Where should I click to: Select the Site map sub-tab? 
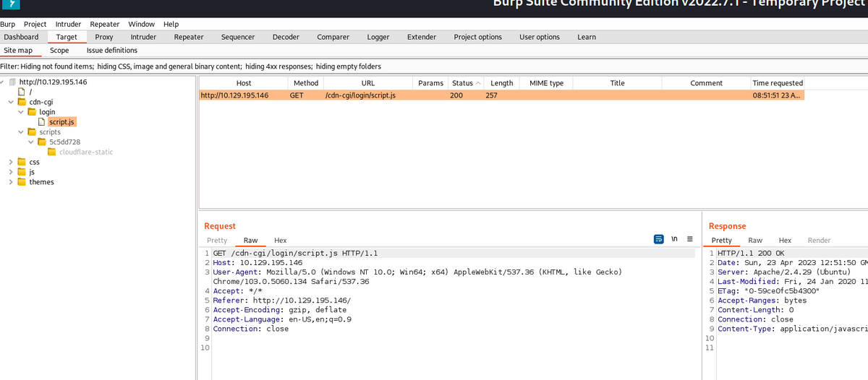click(x=18, y=51)
